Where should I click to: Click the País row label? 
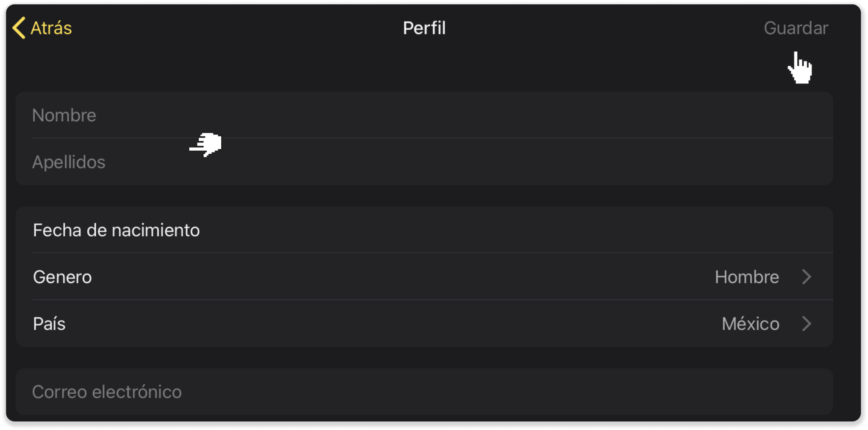coord(49,324)
